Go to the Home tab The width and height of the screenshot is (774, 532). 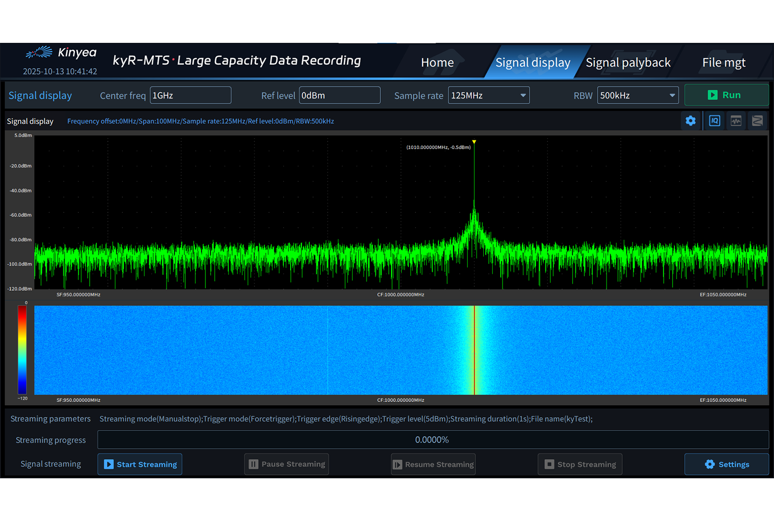click(x=437, y=63)
